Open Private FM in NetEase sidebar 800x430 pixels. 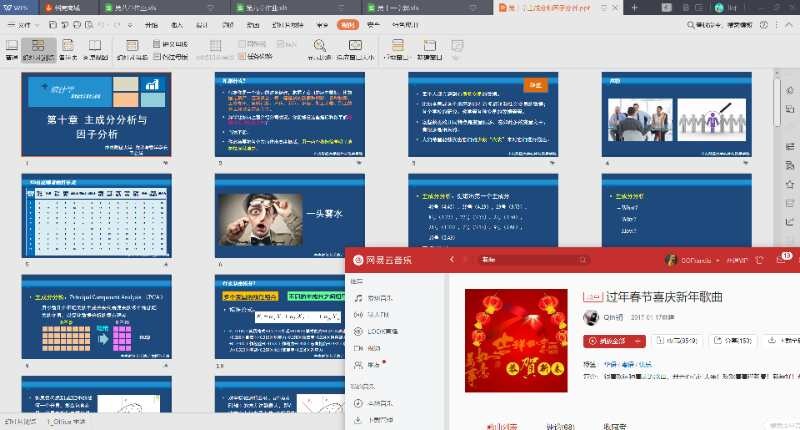point(377,314)
